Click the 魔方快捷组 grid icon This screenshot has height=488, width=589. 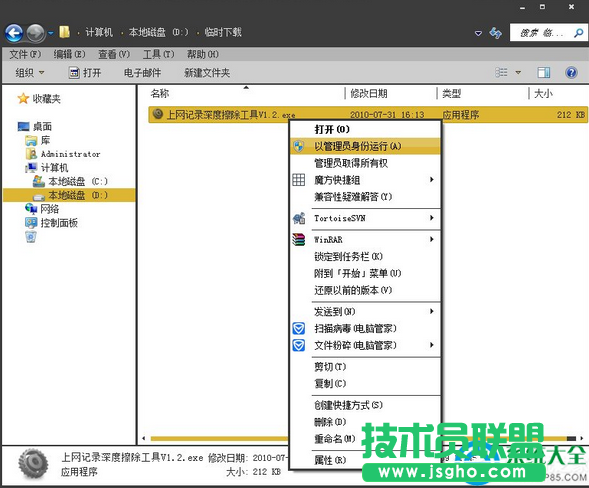point(299,180)
